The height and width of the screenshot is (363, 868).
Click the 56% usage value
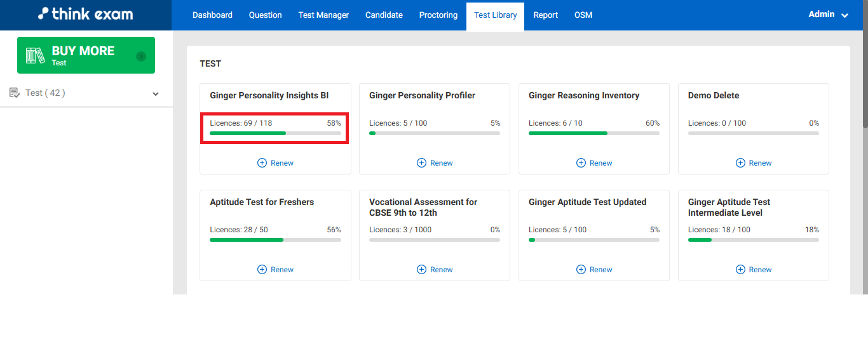(334, 230)
